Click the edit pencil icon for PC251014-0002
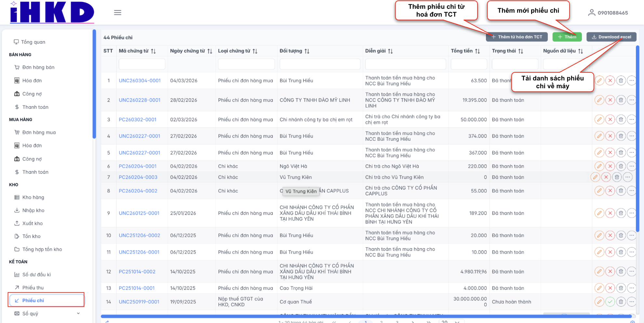This screenshot has height=323, width=644. pos(599,271)
